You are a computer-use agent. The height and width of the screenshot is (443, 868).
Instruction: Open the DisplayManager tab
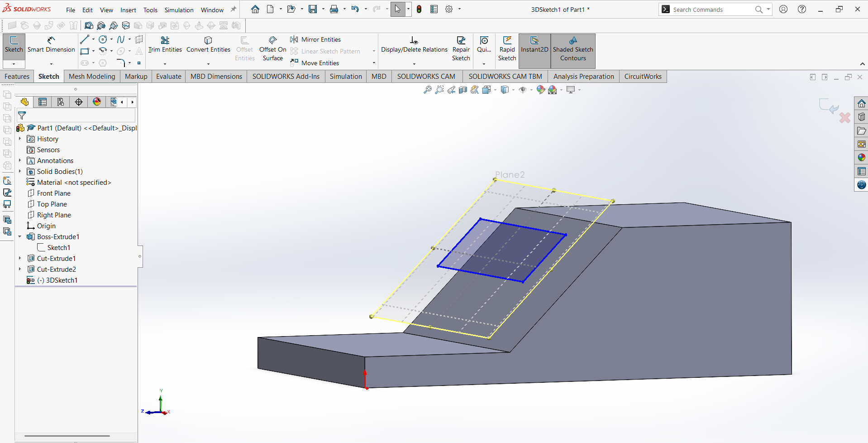point(97,102)
